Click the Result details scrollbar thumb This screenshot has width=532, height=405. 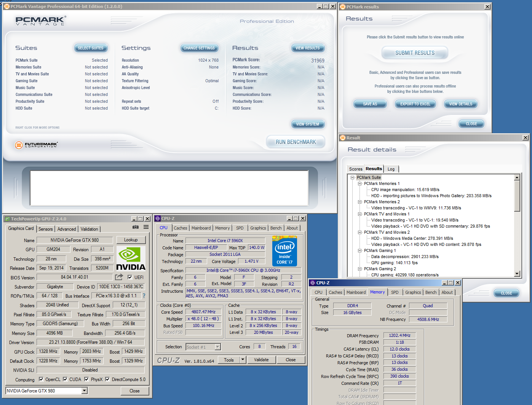[517, 196]
